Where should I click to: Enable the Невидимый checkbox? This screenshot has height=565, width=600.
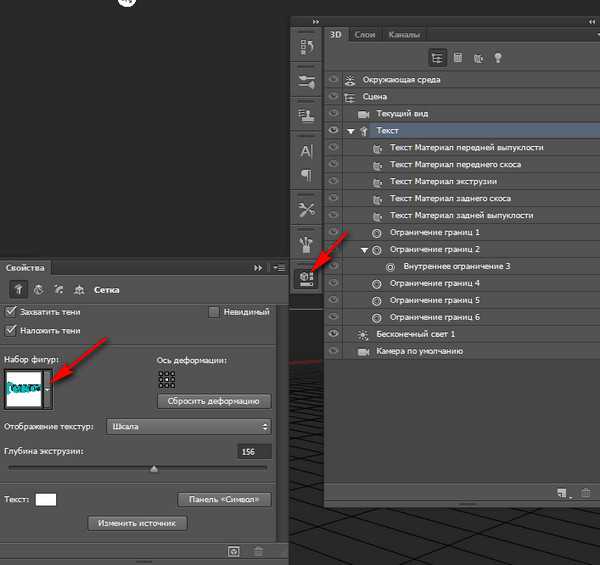tap(214, 312)
